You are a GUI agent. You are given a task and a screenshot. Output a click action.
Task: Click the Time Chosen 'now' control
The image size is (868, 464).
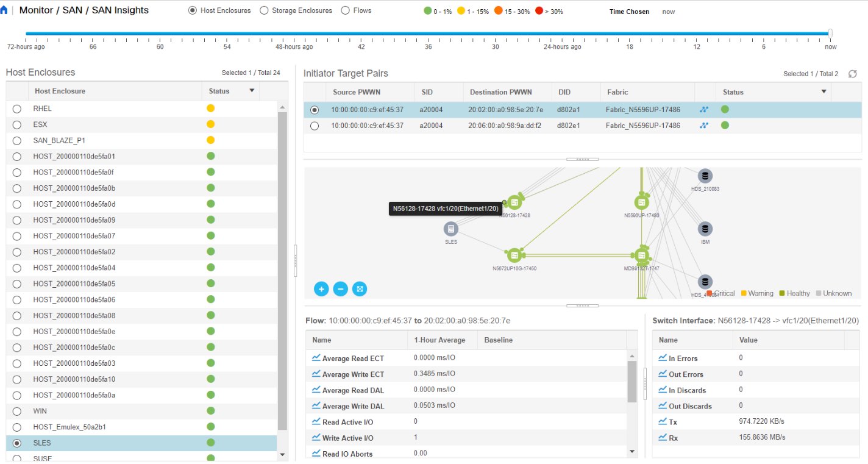pos(668,12)
